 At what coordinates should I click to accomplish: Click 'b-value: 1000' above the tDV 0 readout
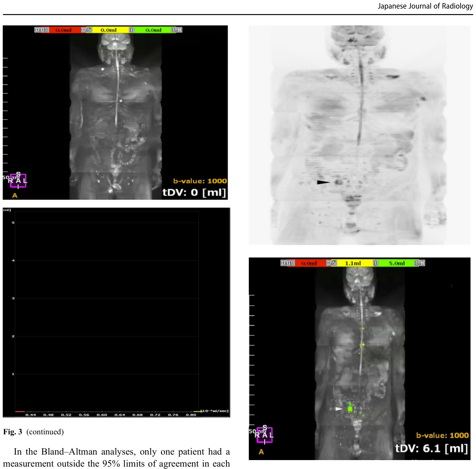[200, 181]
